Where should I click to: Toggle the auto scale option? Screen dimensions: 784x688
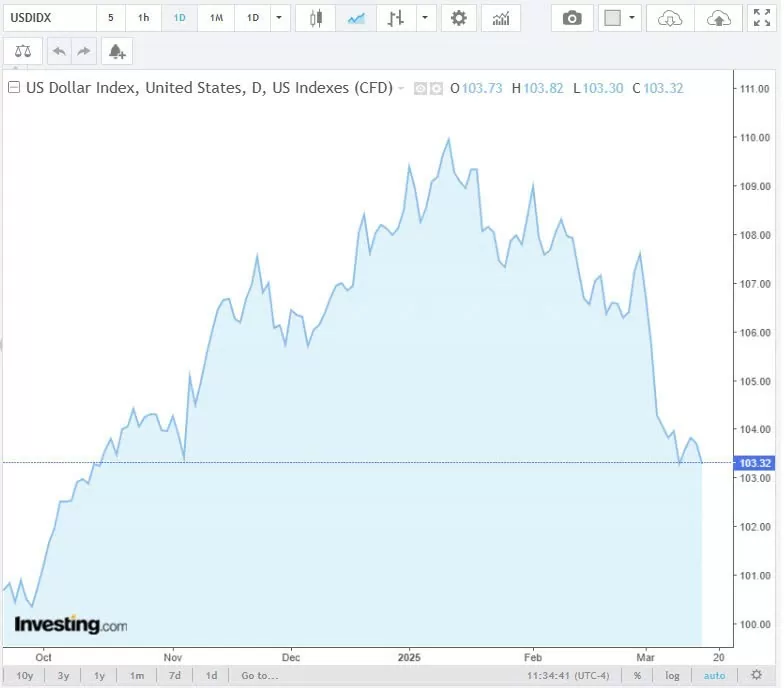[714, 676]
